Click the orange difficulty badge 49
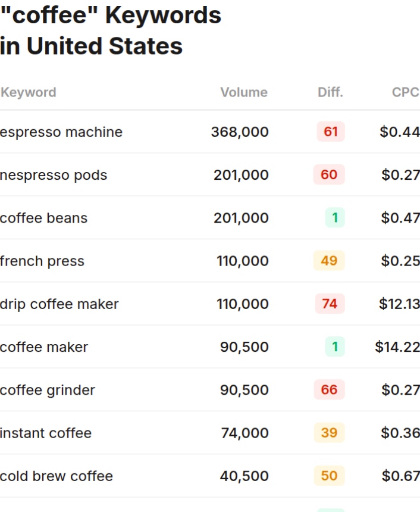Screen dimensions: 420x512 329,261
